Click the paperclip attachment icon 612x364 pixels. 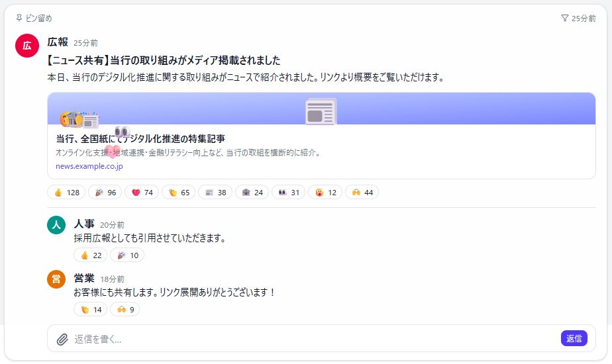pos(62,339)
